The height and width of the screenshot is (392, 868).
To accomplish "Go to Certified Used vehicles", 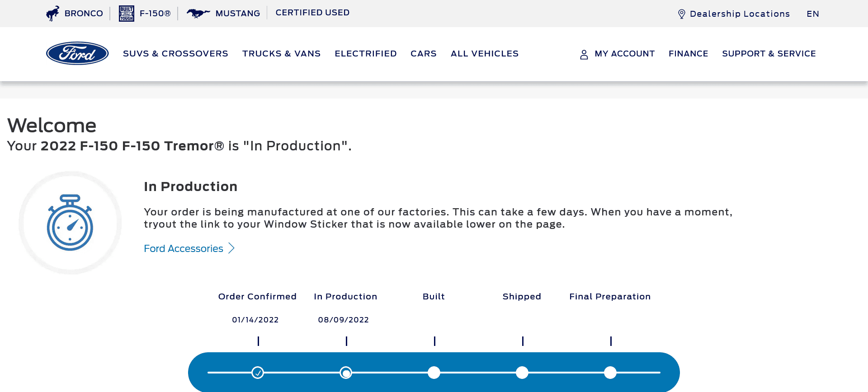I will point(312,13).
